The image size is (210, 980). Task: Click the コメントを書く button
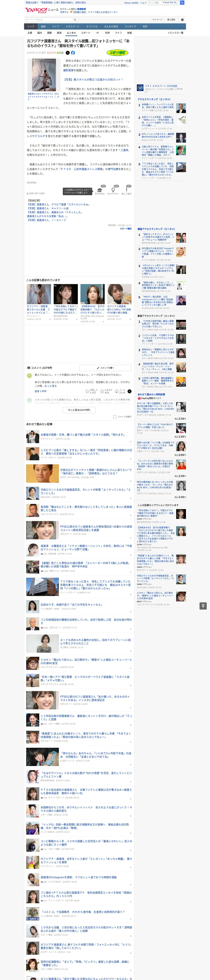[105, 368]
